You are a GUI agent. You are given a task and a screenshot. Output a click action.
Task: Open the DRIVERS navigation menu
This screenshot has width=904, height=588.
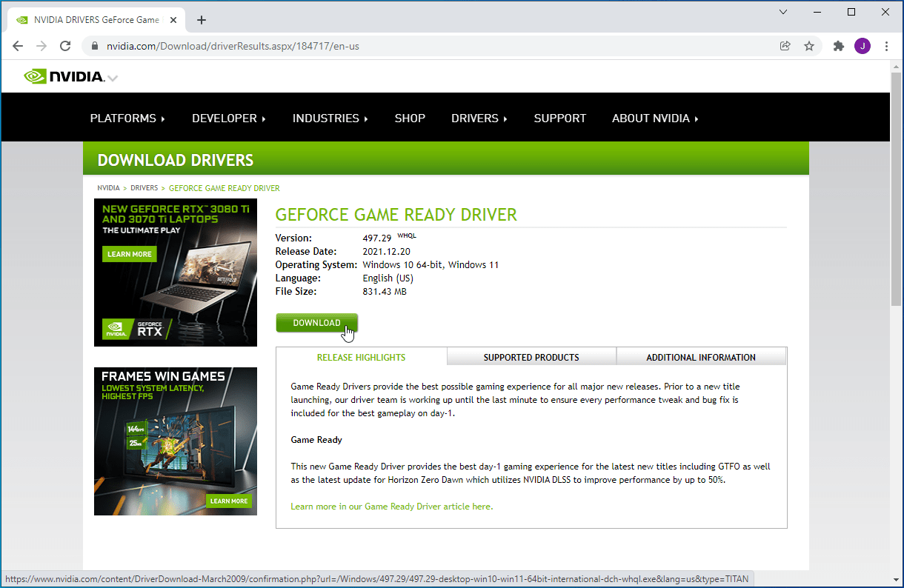tap(479, 118)
